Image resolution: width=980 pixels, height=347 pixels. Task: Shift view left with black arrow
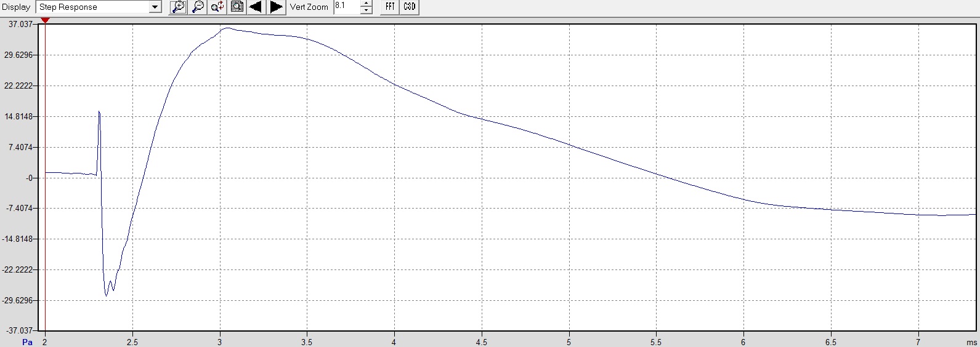point(256,7)
